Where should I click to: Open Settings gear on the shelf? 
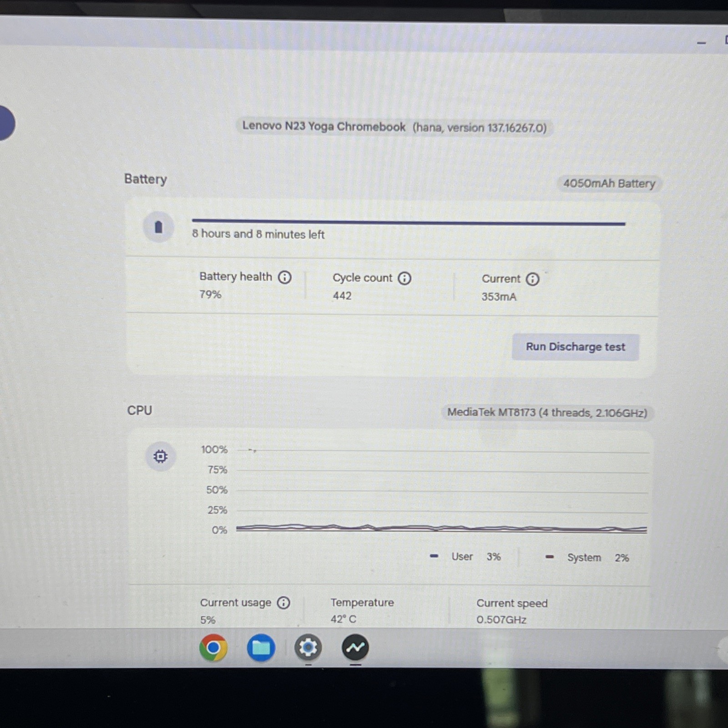tap(308, 647)
